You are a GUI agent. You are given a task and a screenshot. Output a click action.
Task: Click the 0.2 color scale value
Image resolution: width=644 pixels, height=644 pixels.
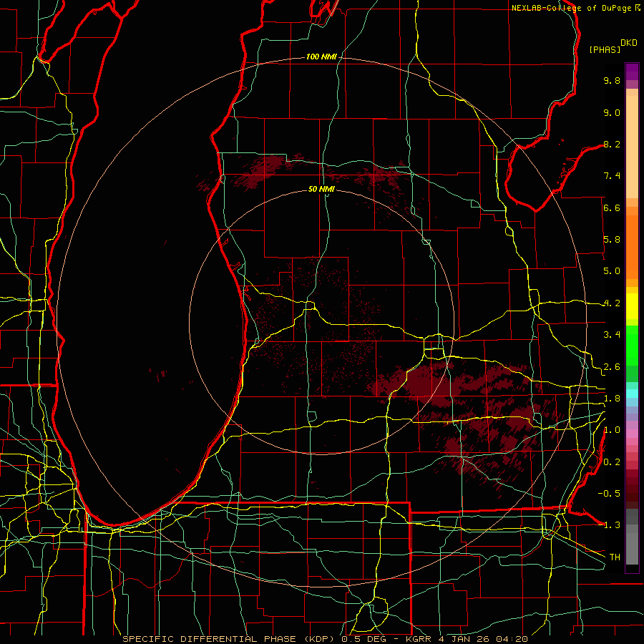point(612,462)
